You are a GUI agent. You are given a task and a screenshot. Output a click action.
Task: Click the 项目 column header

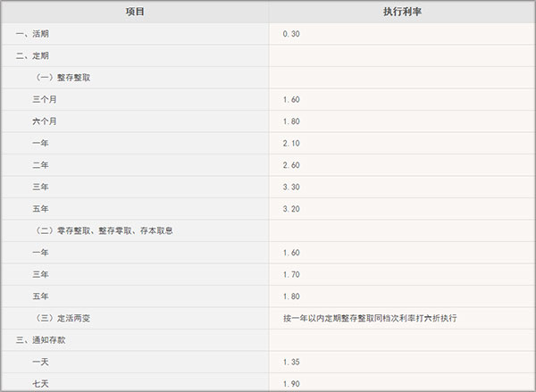tap(135, 12)
